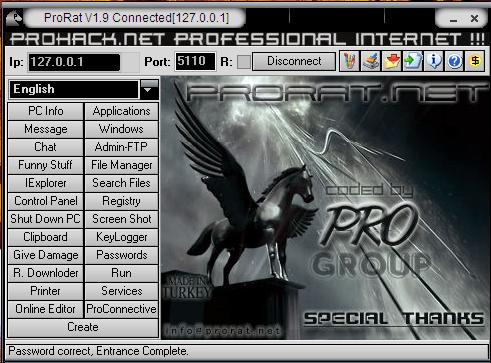This screenshot has height=363, width=491.
Task: Click the Give Damage button
Action: pos(46,255)
